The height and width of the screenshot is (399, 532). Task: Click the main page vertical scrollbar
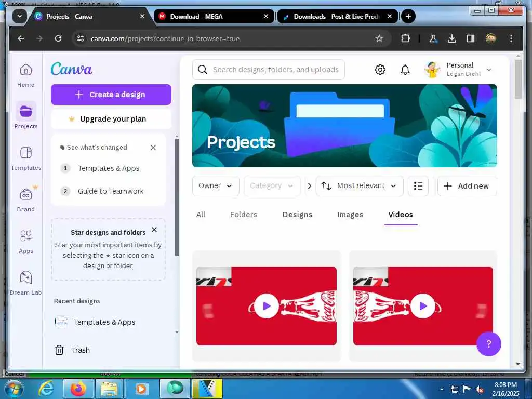pyautogui.click(x=518, y=79)
